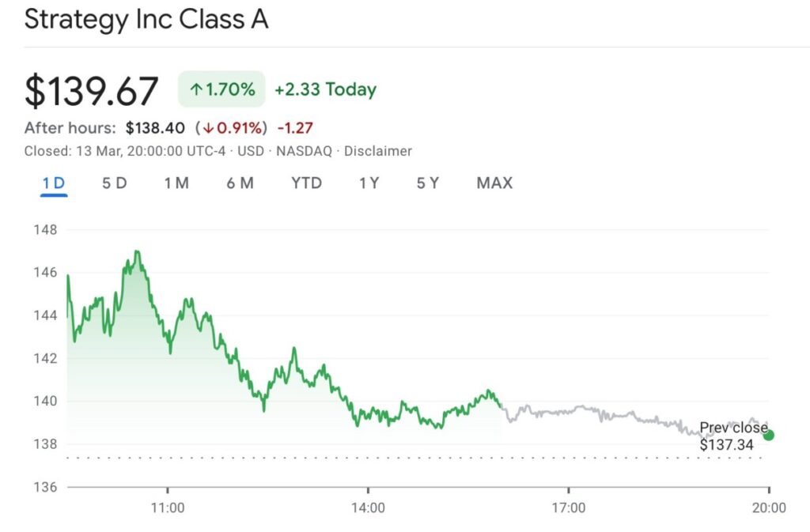Screen dimensions: 810x532
Task: Switch to the 5 D range tab
Action: (x=114, y=183)
